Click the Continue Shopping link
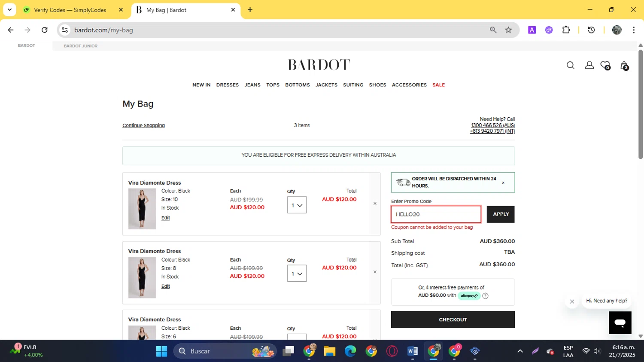This screenshot has height=362, width=644. coord(143,125)
